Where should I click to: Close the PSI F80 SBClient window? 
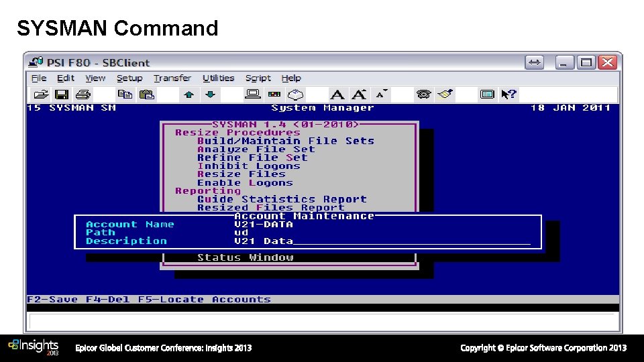click(x=608, y=62)
